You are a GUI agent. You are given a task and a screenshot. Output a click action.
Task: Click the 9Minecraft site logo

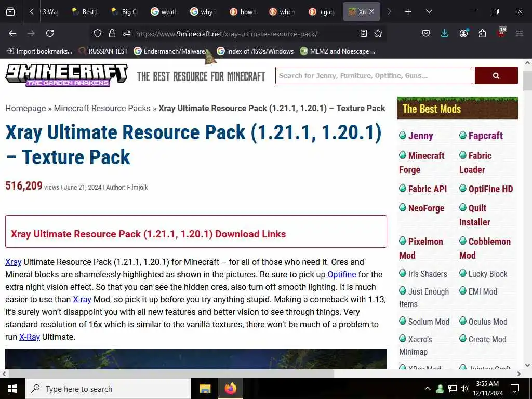(66, 75)
